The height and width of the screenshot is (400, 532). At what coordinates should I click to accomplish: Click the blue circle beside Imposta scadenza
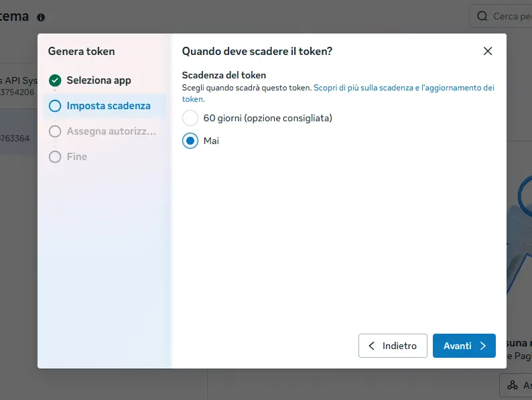click(x=55, y=106)
